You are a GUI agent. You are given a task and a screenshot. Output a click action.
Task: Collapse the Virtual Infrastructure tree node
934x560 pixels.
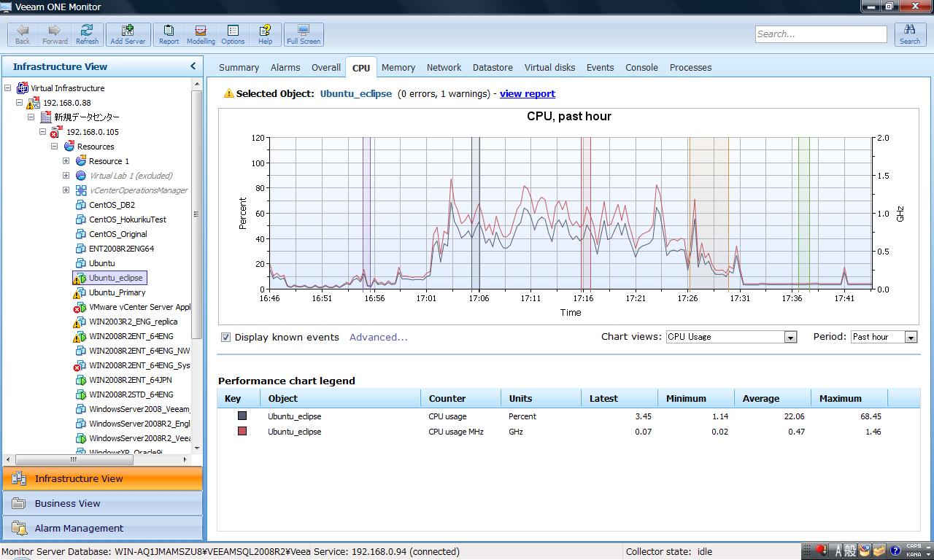[x=8, y=88]
